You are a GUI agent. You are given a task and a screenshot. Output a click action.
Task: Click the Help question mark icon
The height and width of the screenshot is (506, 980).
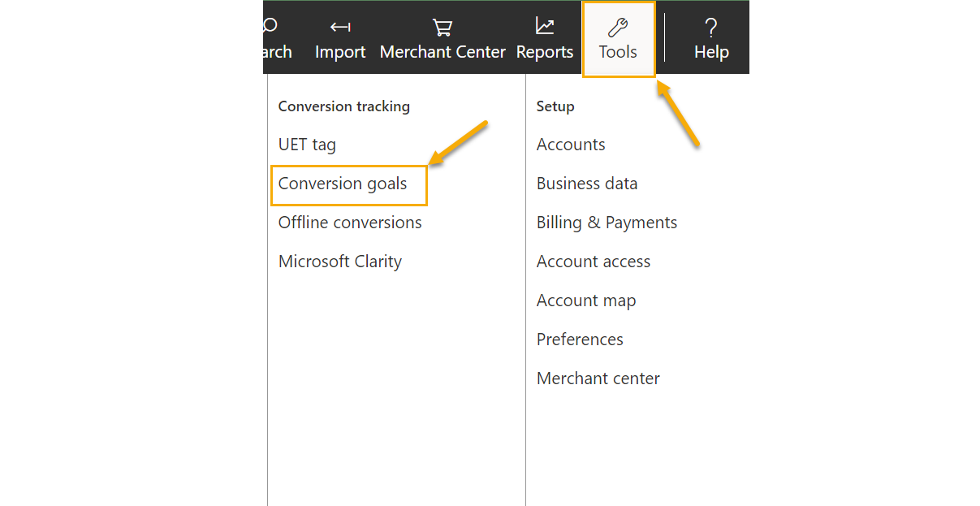[x=711, y=28]
